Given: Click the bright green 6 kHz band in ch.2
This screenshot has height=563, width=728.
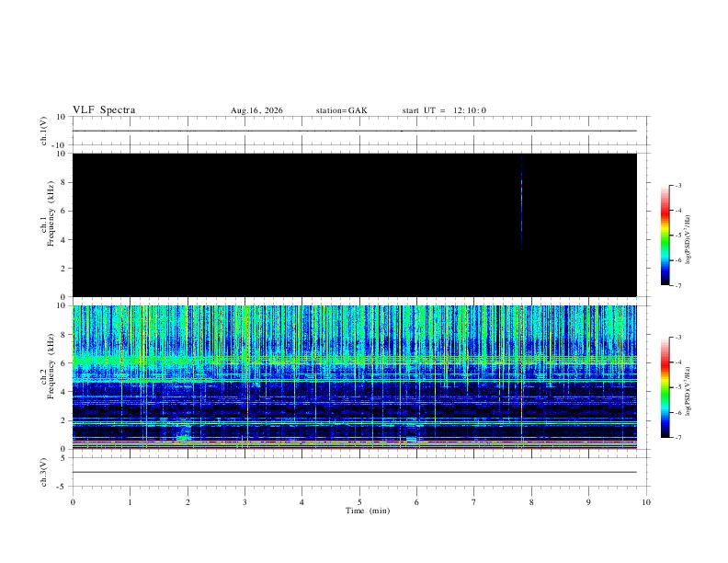Looking at the screenshot, I should pyautogui.click(x=354, y=360).
